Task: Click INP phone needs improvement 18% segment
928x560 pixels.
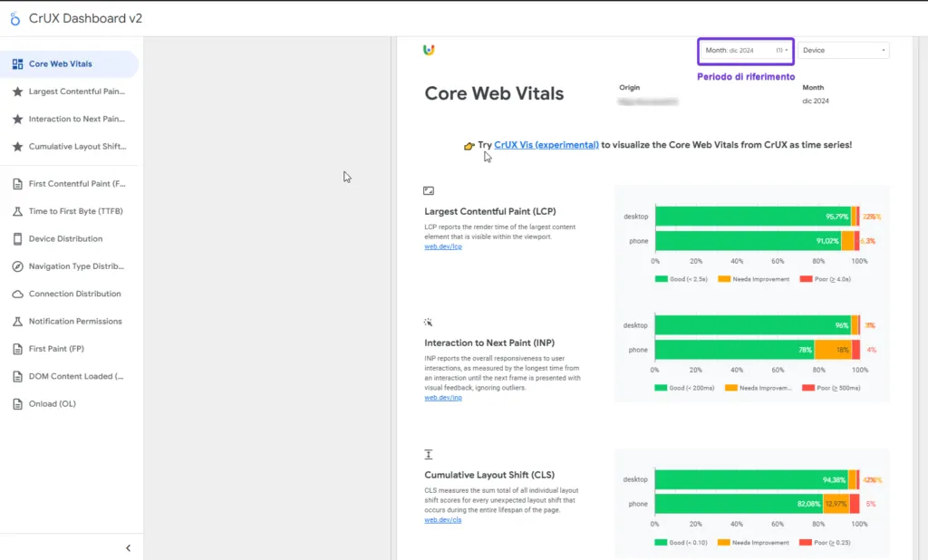Action: (x=834, y=350)
